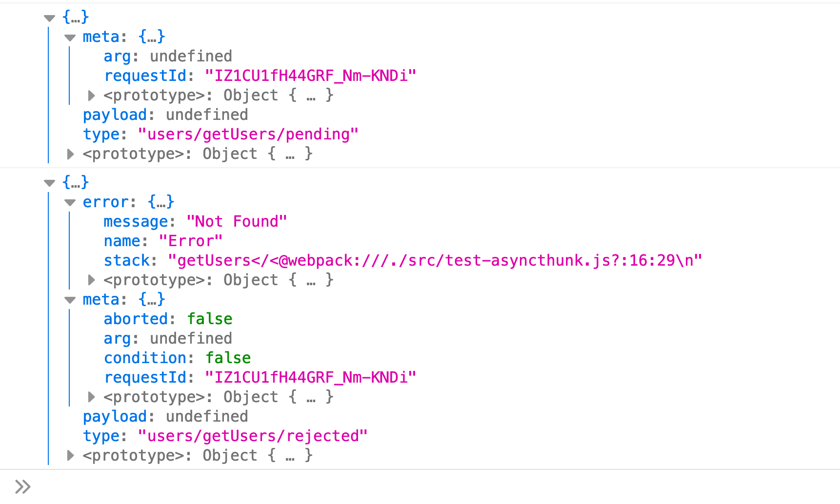Click the stack trace webpack source string
The image size is (840, 504).
[435, 261]
